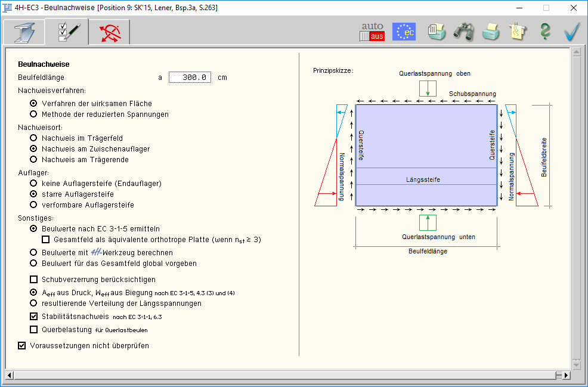Confirm with the blue checkmark icon
This screenshot has width=588, height=387.
(571, 32)
